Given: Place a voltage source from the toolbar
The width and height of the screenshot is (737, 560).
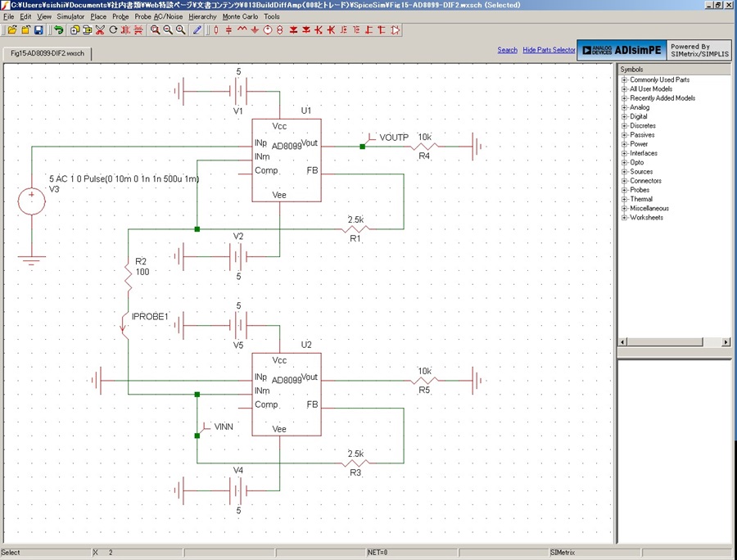Looking at the screenshot, I should [268, 30].
